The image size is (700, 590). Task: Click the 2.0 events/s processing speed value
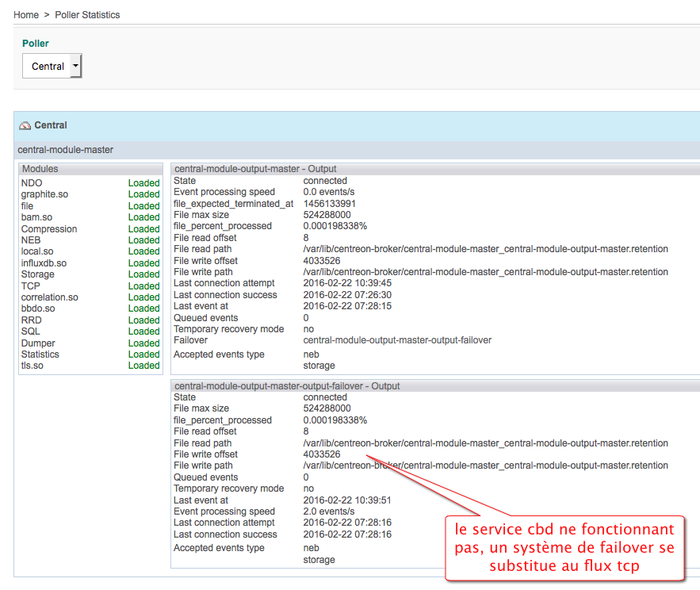coord(329,511)
